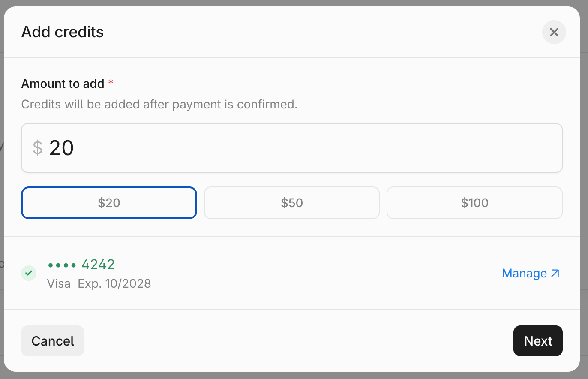This screenshot has height=379, width=588.
Task: Select the $50 preset amount
Action: click(291, 203)
